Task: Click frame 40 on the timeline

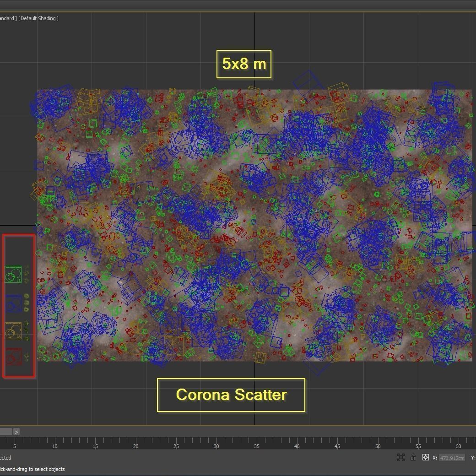Action: (x=297, y=446)
